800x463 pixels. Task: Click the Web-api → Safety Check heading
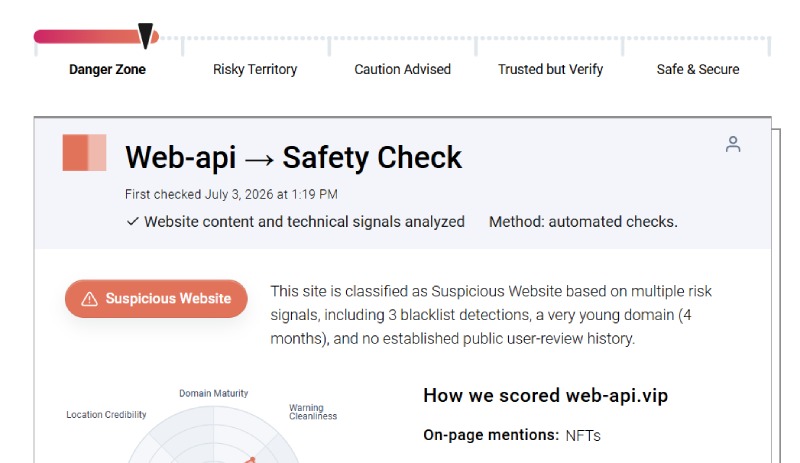(x=293, y=157)
